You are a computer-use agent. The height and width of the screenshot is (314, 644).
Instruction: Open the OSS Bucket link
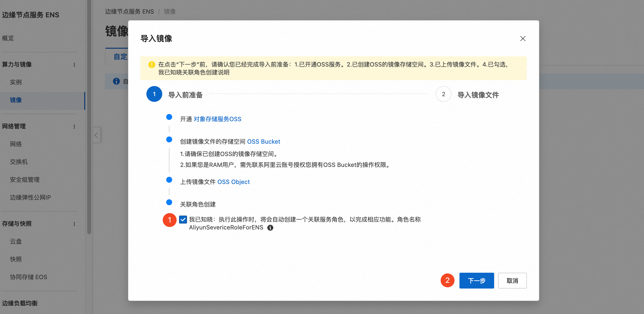coord(264,141)
